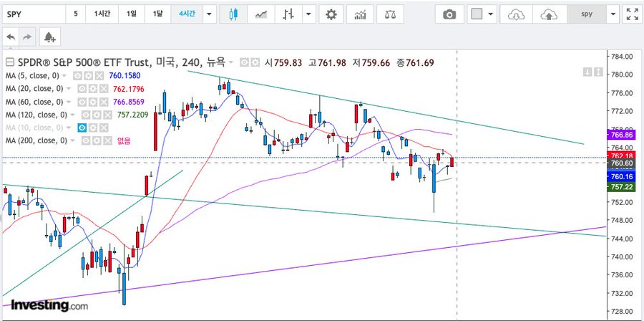This screenshot has width=644, height=321.
Task: Open the dropdown after SPDR title 뉴욕
Action: click(231, 63)
